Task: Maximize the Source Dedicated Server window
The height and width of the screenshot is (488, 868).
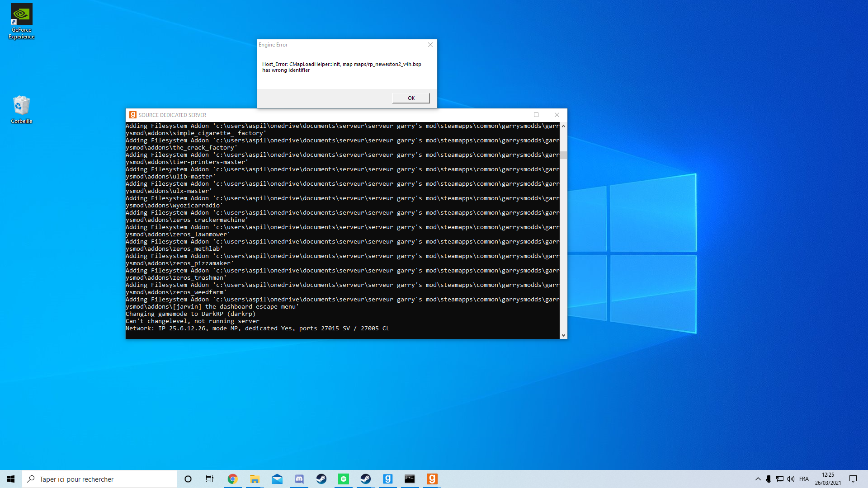Action: pos(536,115)
